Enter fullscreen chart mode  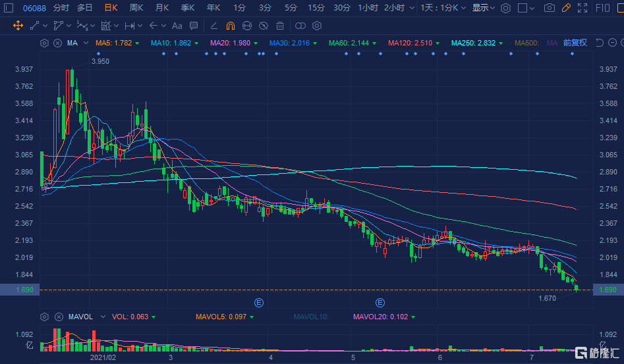pyautogui.click(x=582, y=8)
